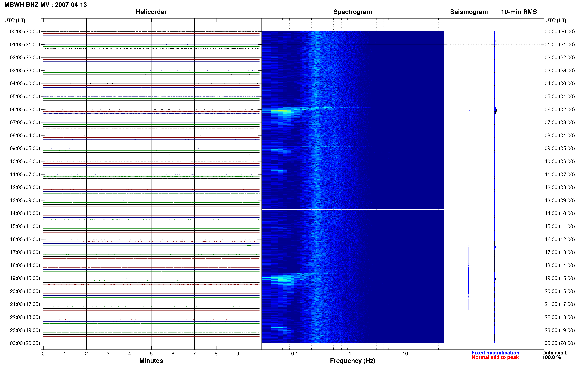The height and width of the screenshot is (368, 588).
Task: Click 10:00 (06:00) on the Helicorder time axis
Action: (x=25, y=161)
